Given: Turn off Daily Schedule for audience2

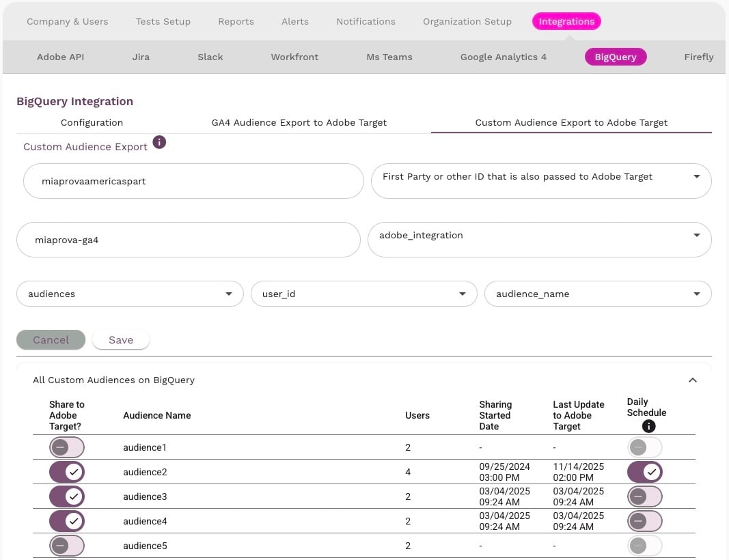Looking at the screenshot, I should tap(644, 473).
